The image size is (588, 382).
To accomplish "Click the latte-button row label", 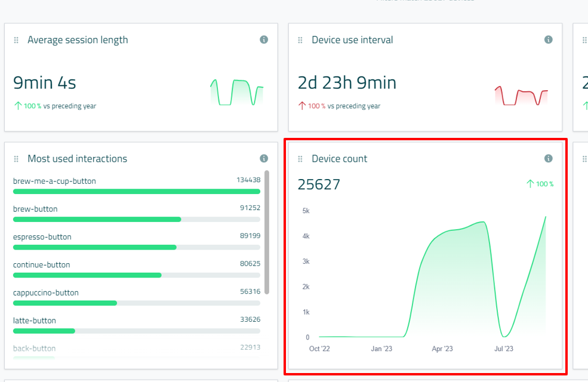I will (35, 321).
